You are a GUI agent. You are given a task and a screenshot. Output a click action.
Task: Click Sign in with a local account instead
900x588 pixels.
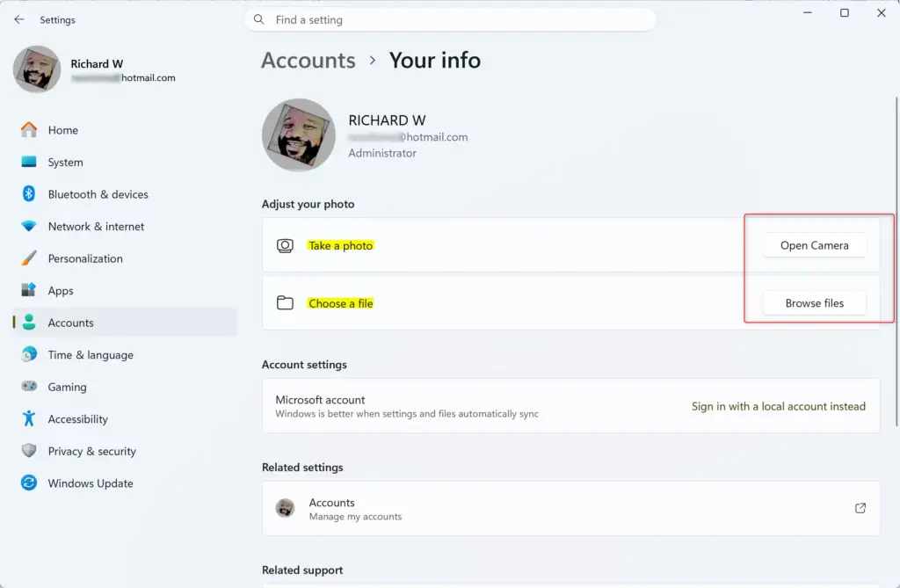point(778,406)
